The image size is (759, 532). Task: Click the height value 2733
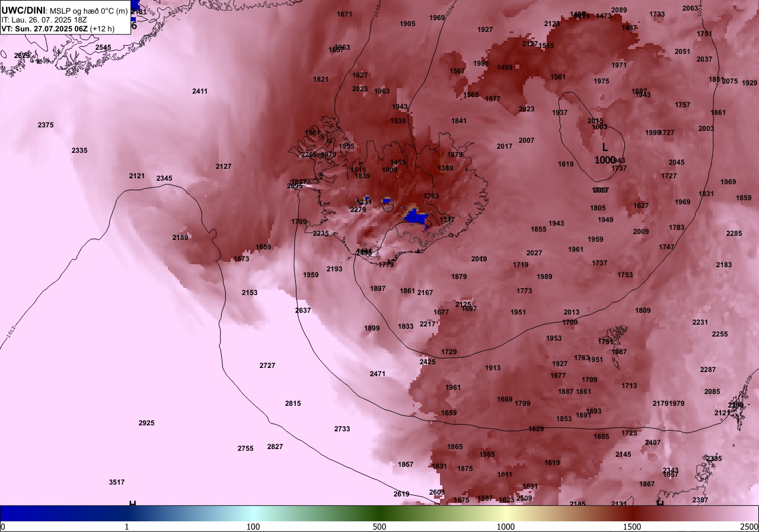(342, 429)
